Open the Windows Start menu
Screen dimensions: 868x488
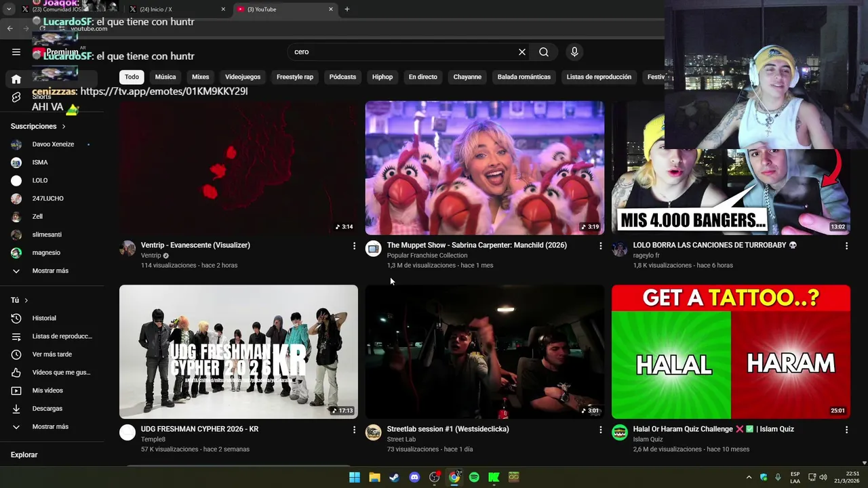tap(354, 477)
